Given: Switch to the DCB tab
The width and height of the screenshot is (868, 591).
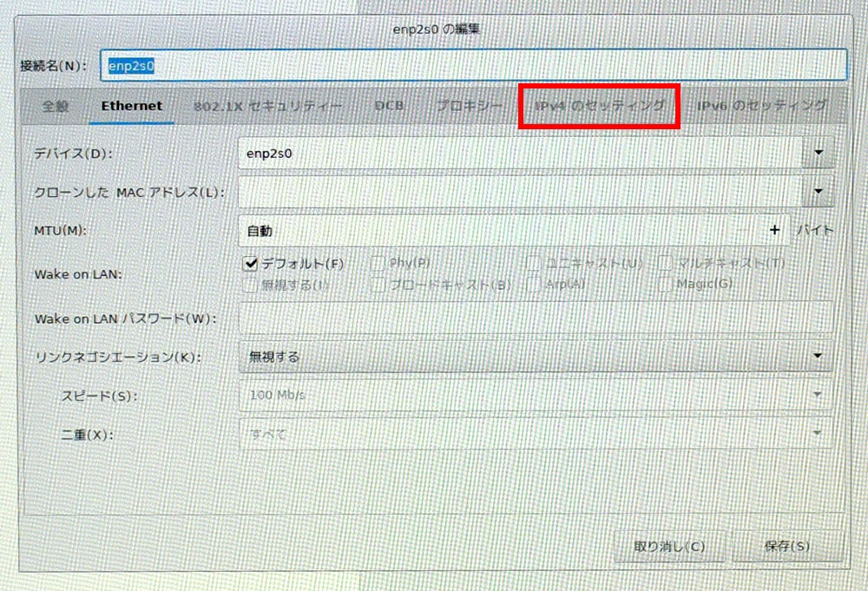Looking at the screenshot, I should (x=389, y=106).
